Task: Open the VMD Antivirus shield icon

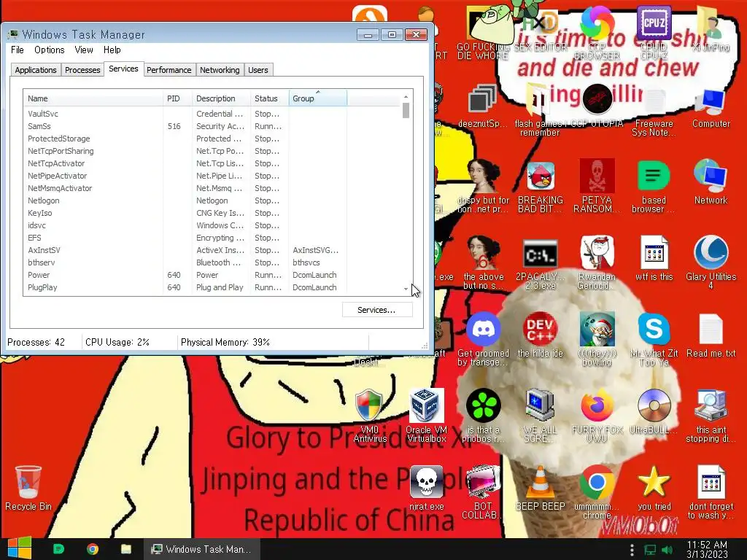Action: [x=369, y=416]
